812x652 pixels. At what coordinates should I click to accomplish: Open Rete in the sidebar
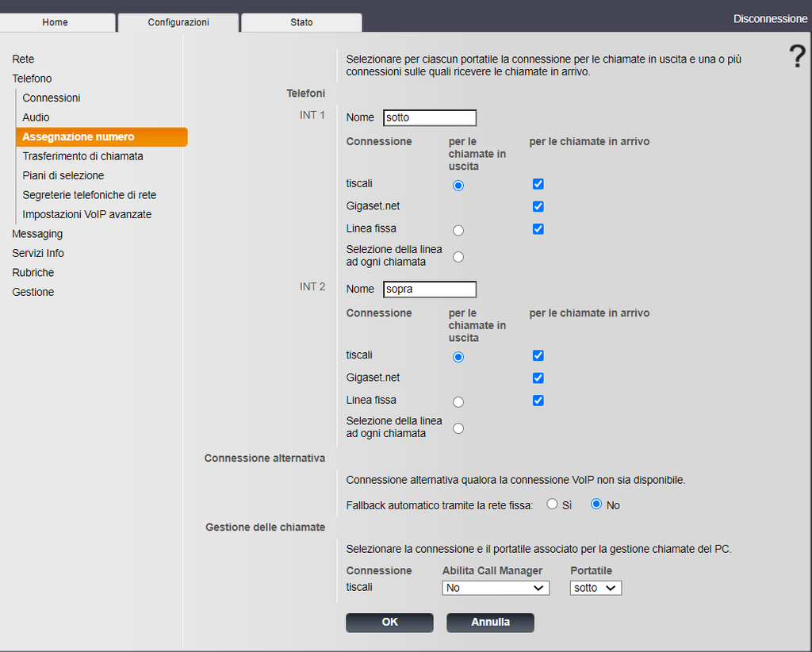click(x=23, y=59)
